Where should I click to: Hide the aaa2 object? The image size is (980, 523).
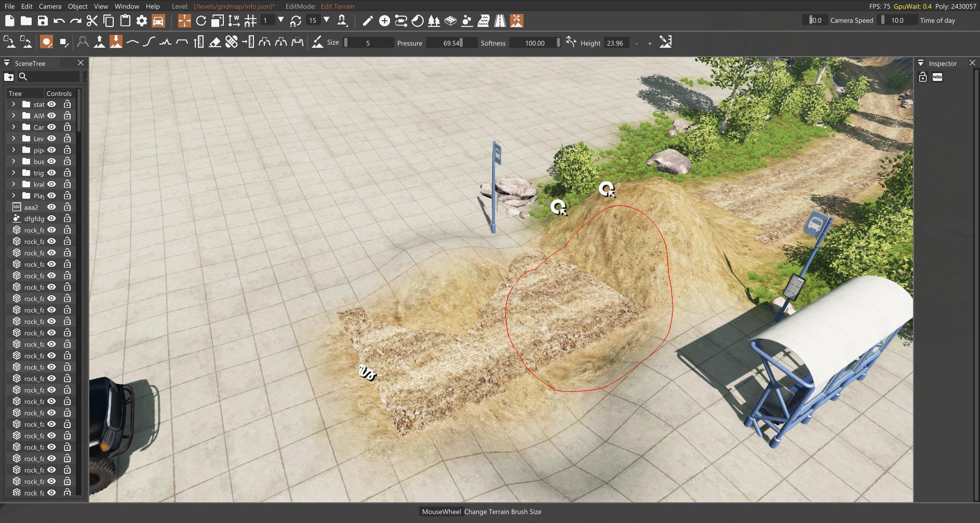click(52, 207)
